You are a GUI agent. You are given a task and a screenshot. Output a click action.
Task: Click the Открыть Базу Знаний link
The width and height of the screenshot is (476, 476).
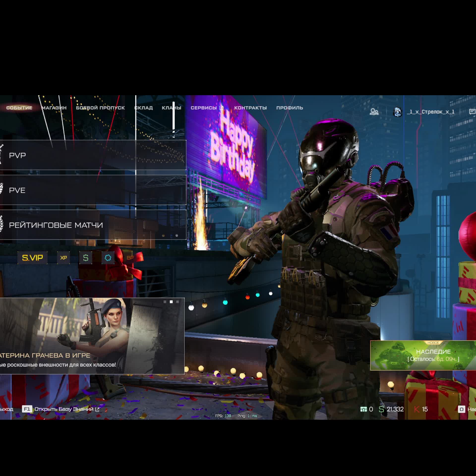pos(64,409)
